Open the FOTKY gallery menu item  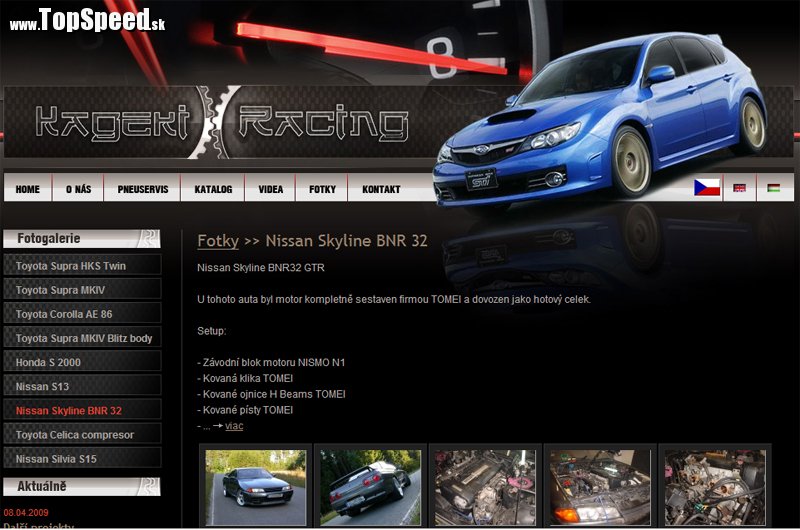tap(322, 189)
